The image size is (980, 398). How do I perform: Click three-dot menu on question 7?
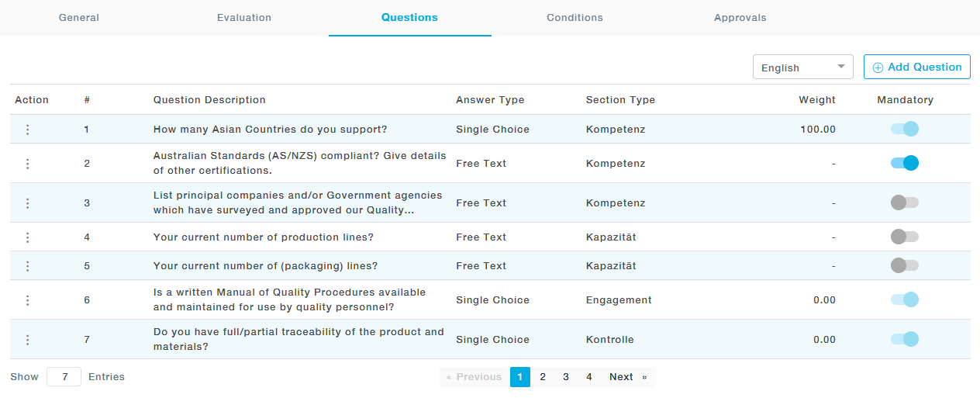pos(27,340)
